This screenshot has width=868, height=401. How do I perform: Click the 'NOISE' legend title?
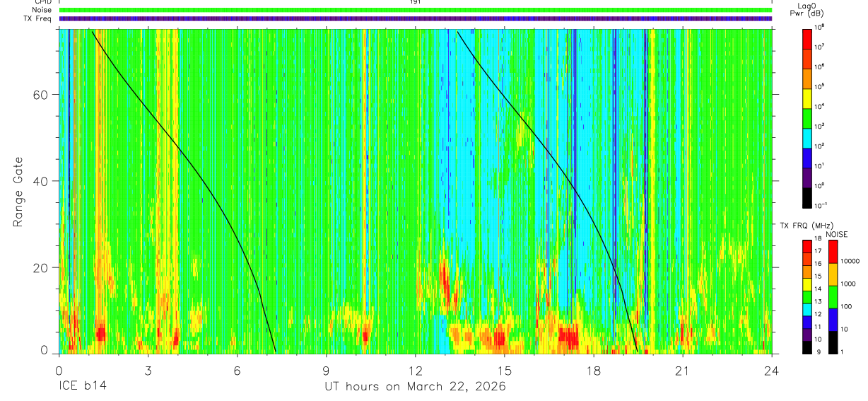coord(836,233)
